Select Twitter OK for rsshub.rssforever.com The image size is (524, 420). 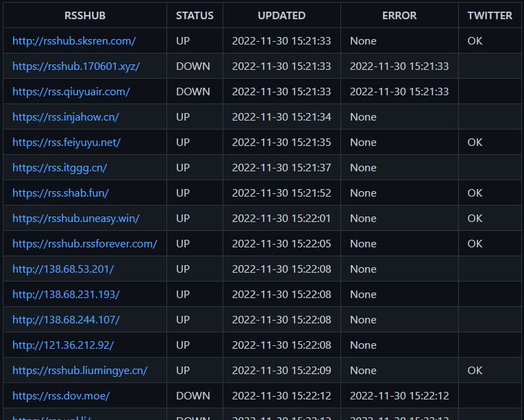[x=475, y=244]
